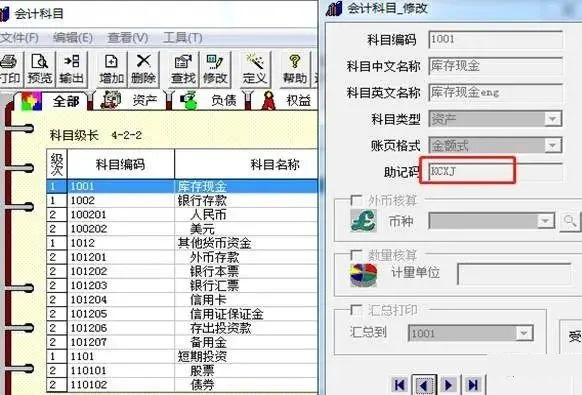The width and height of the screenshot is (582, 395).
Task: Click the 科目名称 column header
Action: pos(246,164)
